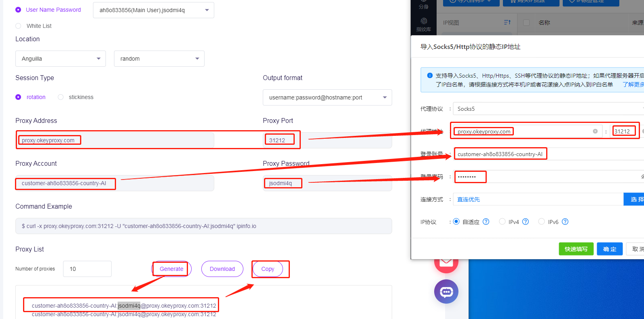Expand the random location dropdown
644x319 pixels.
click(x=159, y=59)
